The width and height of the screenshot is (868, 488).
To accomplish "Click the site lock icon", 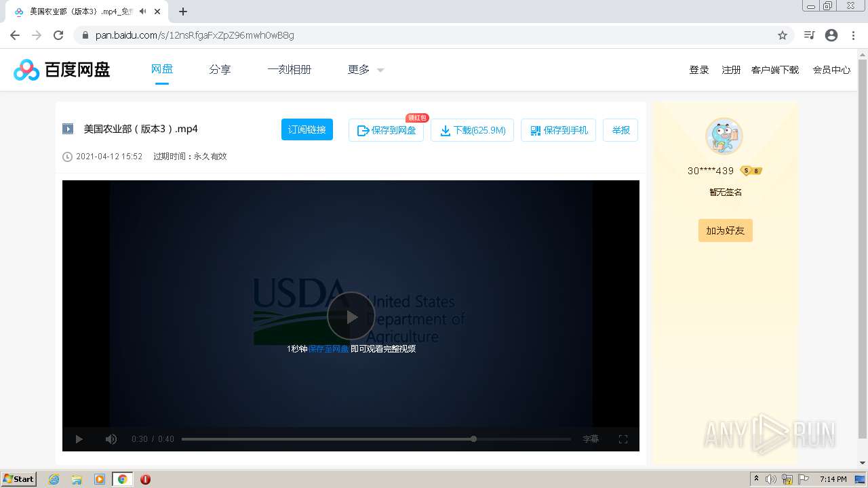I will [x=85, y=35].
